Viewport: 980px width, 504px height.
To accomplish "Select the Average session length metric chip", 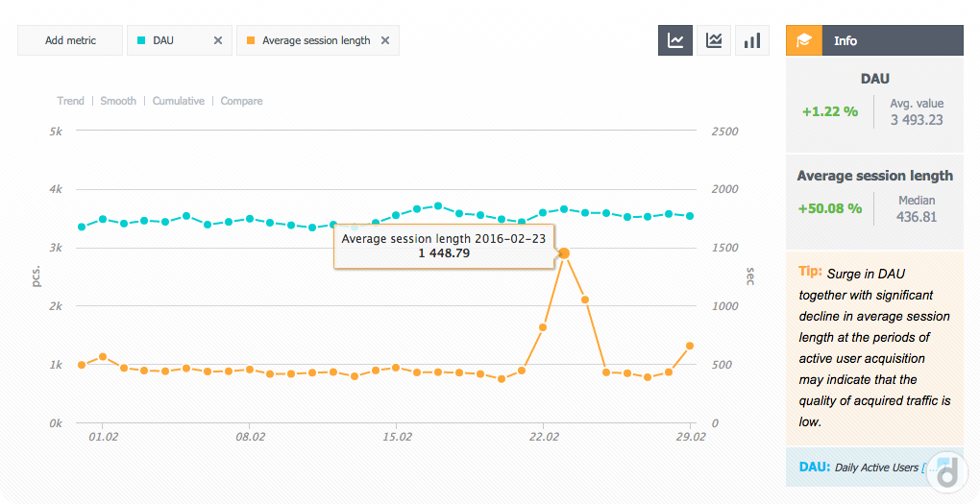I will point(316,40).
